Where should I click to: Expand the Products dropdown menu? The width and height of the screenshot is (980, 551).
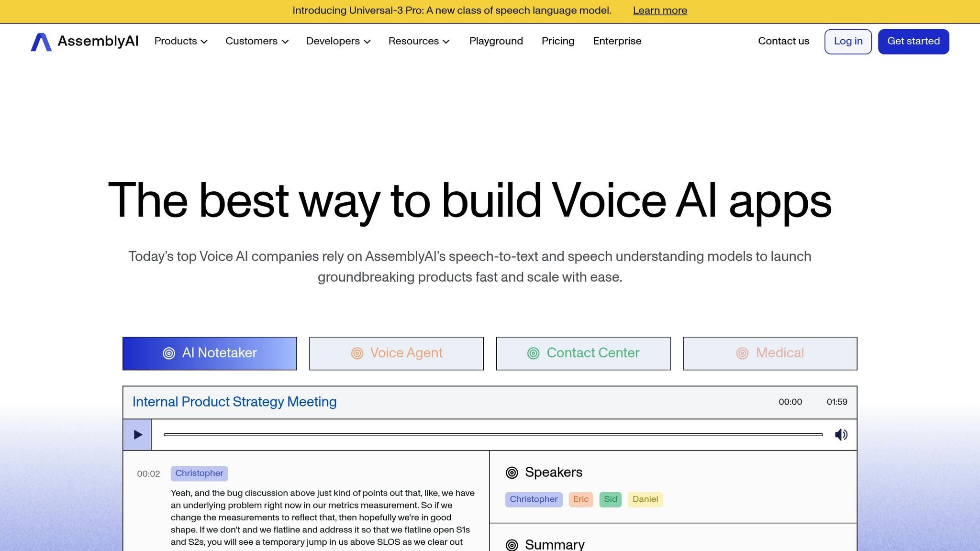tap(181, 41)
